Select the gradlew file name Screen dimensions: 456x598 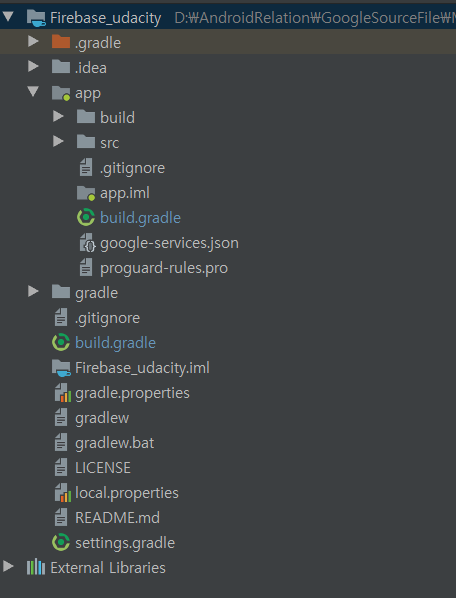(x=102, y=418)
